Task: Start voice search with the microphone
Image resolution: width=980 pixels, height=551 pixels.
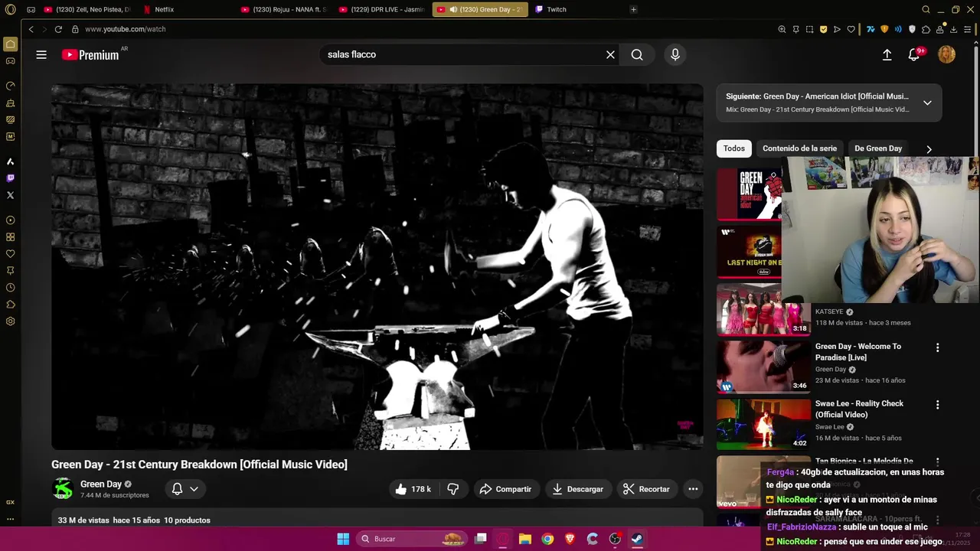Action: 675,54
